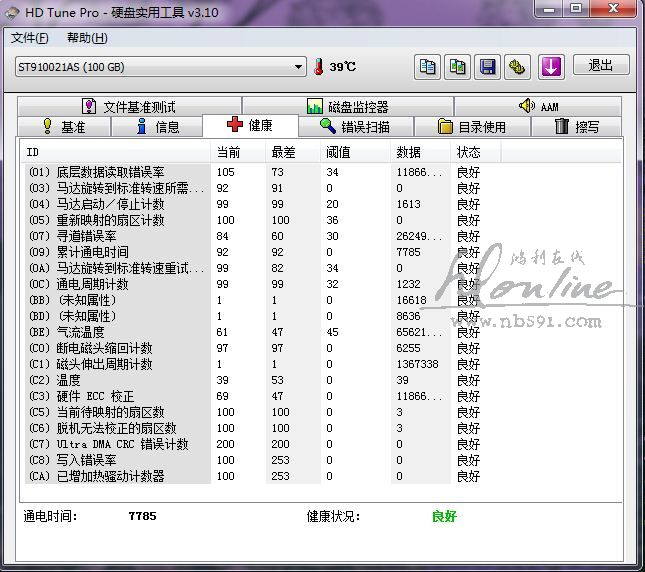Switch to the 文件基准测试 tab
The image size is (645, 572).
pos(128,106)
